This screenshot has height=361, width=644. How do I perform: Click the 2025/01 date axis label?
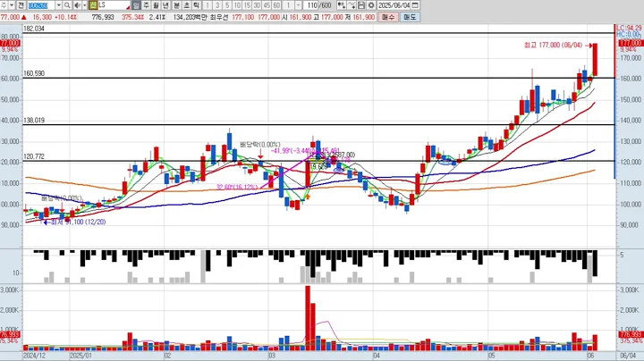tap(80, 356)
